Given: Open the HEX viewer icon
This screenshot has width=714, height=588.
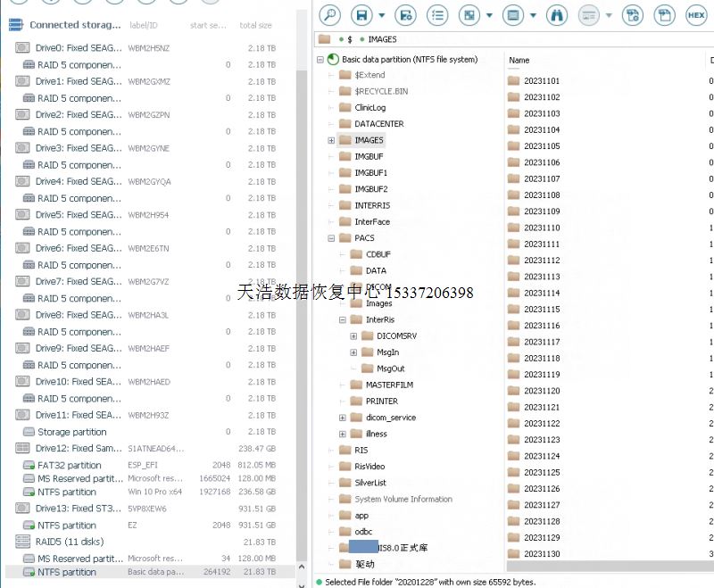Looking at the screenshot, I should click(x=696, y=14).
